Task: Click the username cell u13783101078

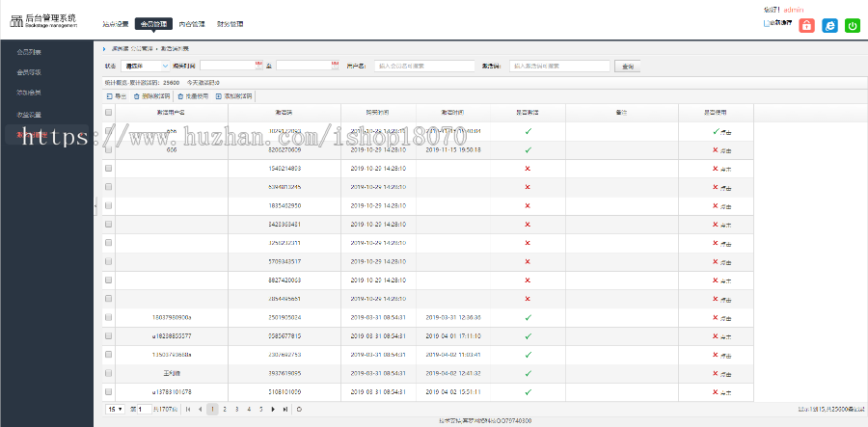Action: (172, 391)
